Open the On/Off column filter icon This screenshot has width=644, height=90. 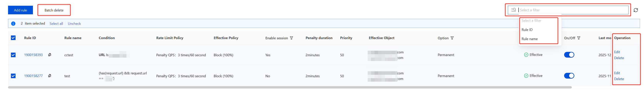tap(579, 38)
